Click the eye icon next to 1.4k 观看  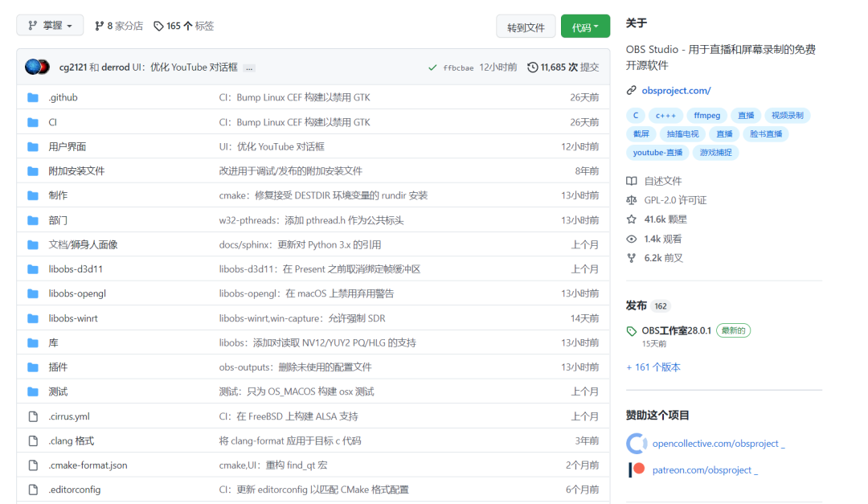pos(632,239)
